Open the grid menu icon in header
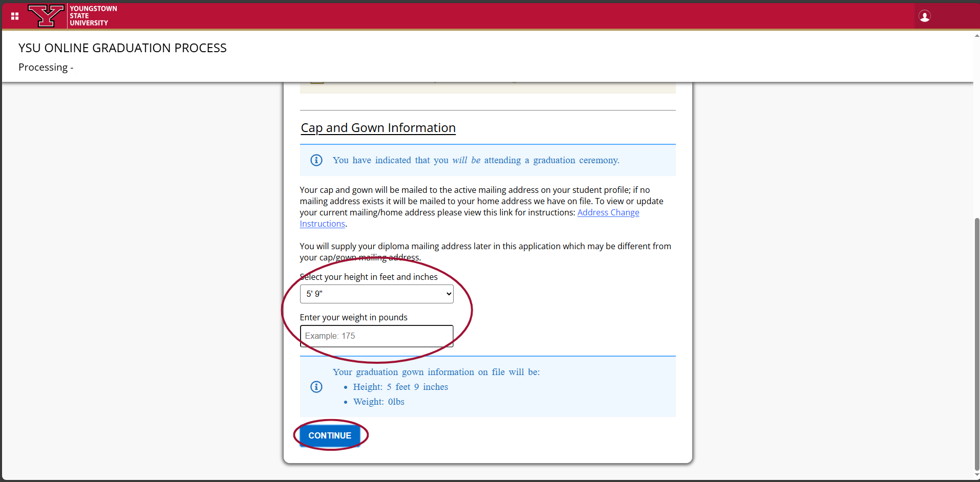This screenshot has width=980, height=482. pos(15,16)
